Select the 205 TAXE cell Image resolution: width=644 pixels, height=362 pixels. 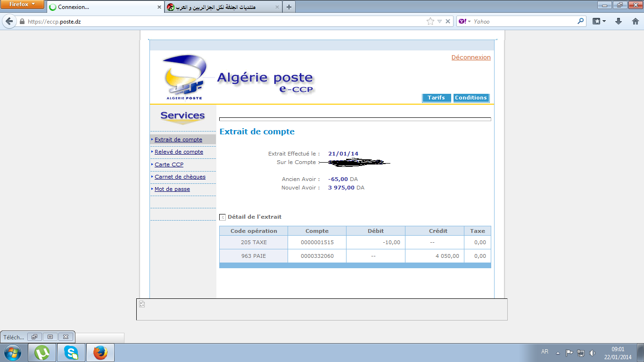(x=254, y=242)
